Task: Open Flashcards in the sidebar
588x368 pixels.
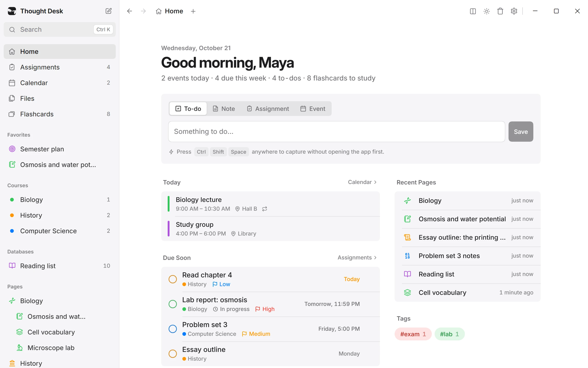Action: pos(59,114)
